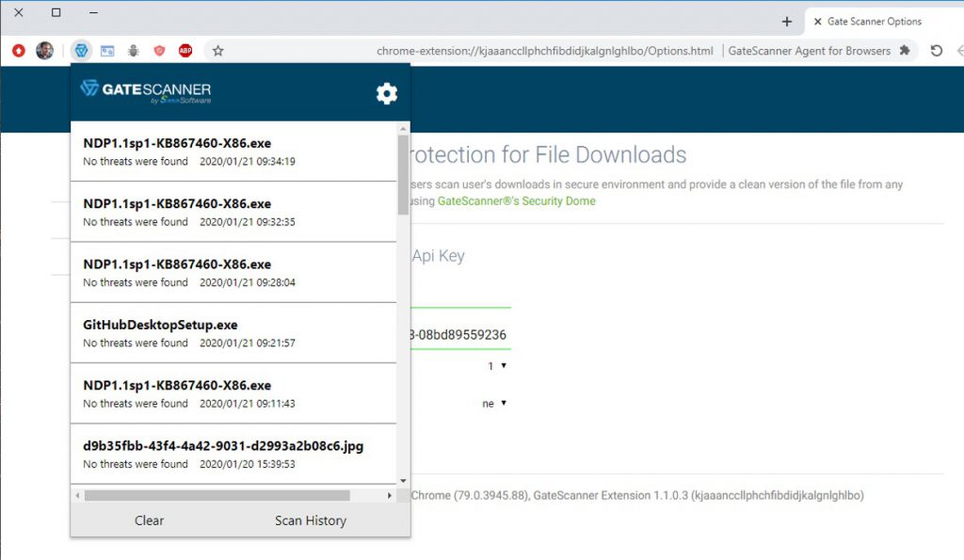This screenshot has width=964, height=560.
Task: Click the address bar URL
Action: [545, 51]
